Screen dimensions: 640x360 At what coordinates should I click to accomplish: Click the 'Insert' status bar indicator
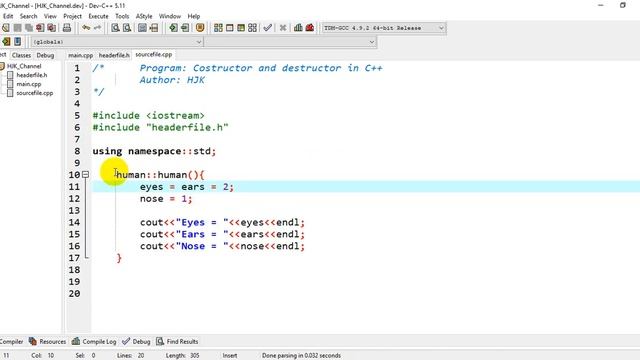[x=230, y=356]
